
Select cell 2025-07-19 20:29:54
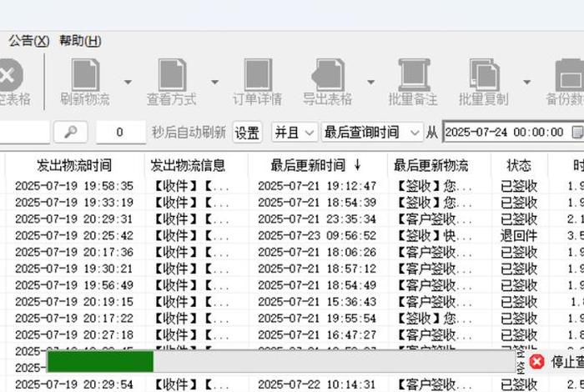(x=74, y=384)
